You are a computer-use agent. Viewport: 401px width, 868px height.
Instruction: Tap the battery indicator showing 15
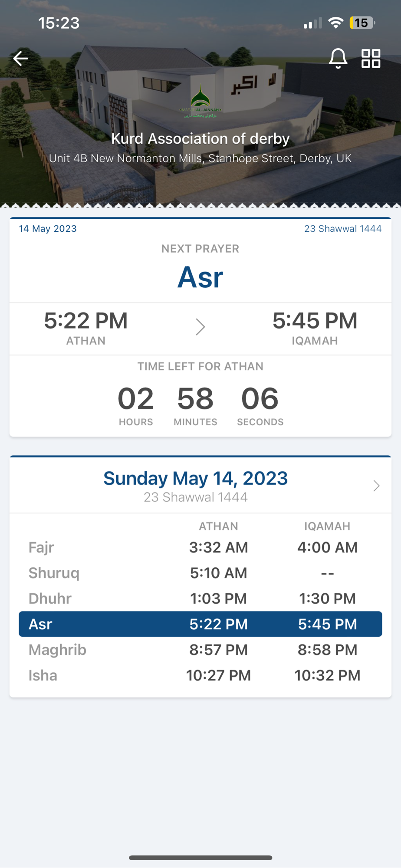coord(362,23)
